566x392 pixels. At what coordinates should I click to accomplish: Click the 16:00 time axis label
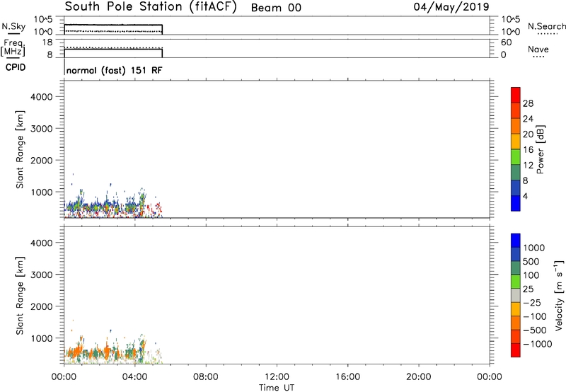coord(347,377)
